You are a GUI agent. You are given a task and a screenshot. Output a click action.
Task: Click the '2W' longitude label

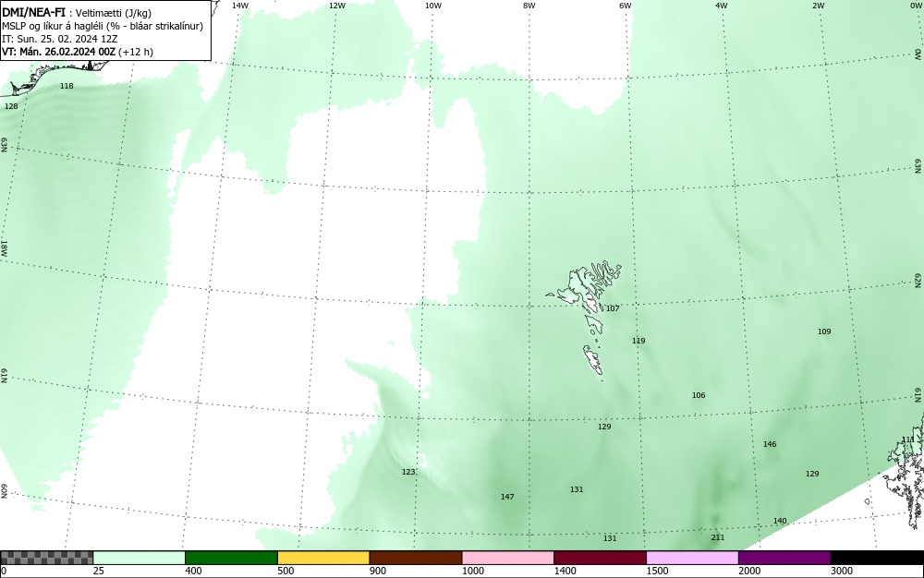[x=818, y=6]
